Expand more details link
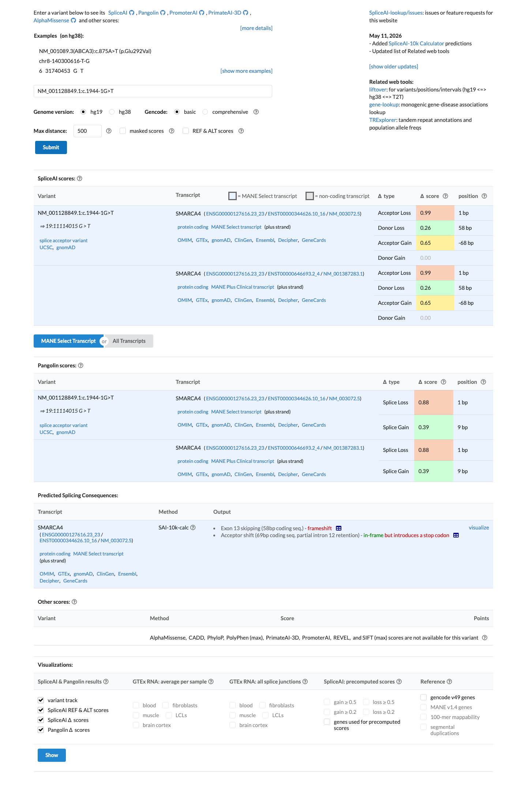 [256, 28]
